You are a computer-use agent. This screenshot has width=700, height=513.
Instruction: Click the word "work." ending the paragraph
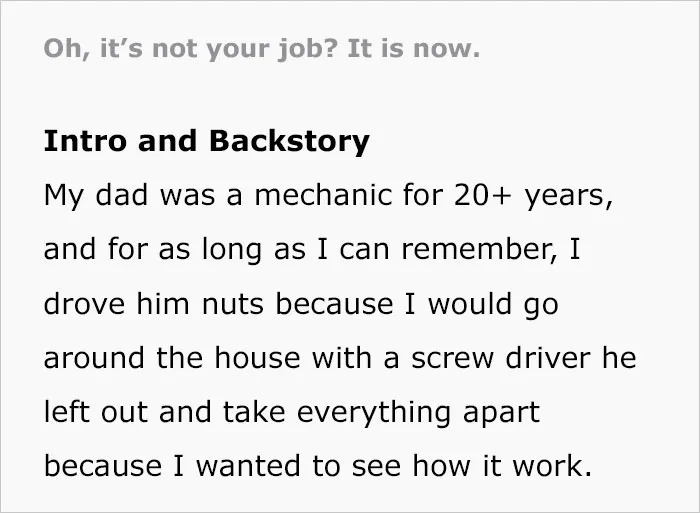(x=552, y=465)
